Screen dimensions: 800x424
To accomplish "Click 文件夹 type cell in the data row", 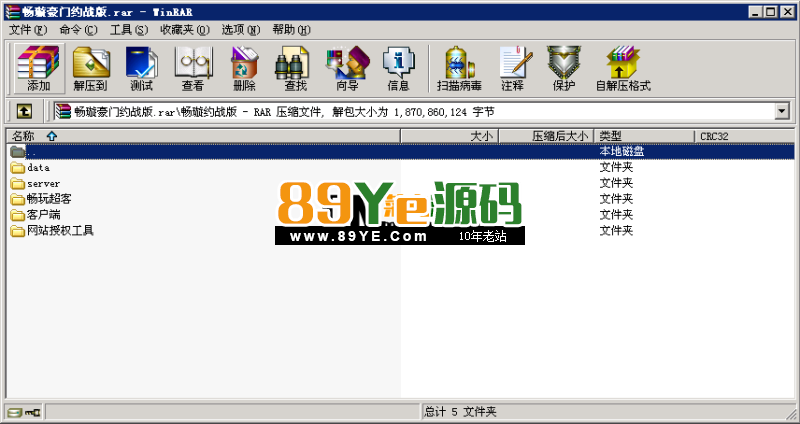I will (616, 167).
